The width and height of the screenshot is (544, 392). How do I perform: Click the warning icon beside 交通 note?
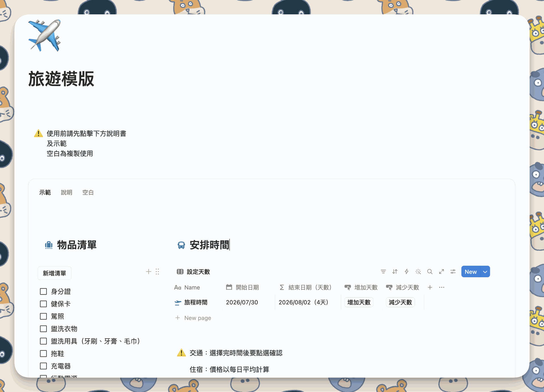click(181, 353)
